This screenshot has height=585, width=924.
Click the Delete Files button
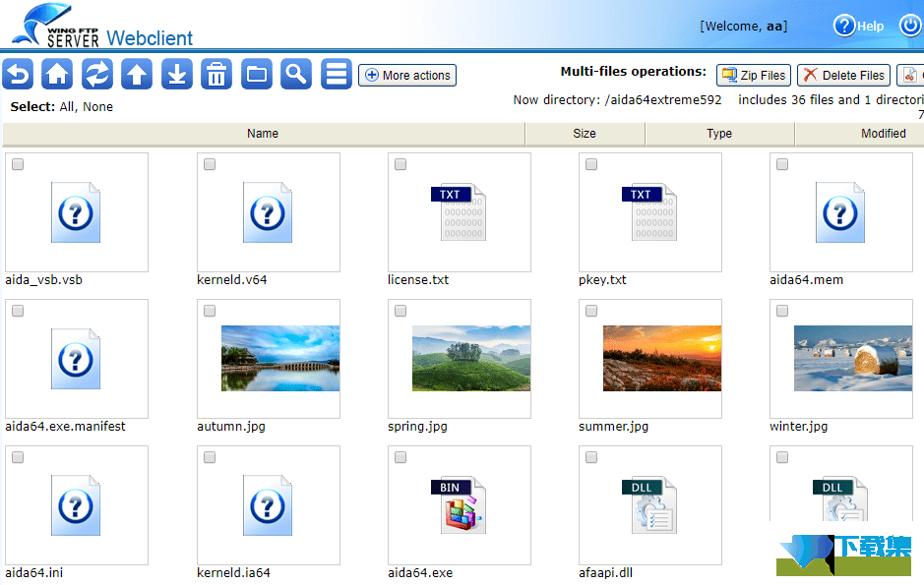pos(844,76)
